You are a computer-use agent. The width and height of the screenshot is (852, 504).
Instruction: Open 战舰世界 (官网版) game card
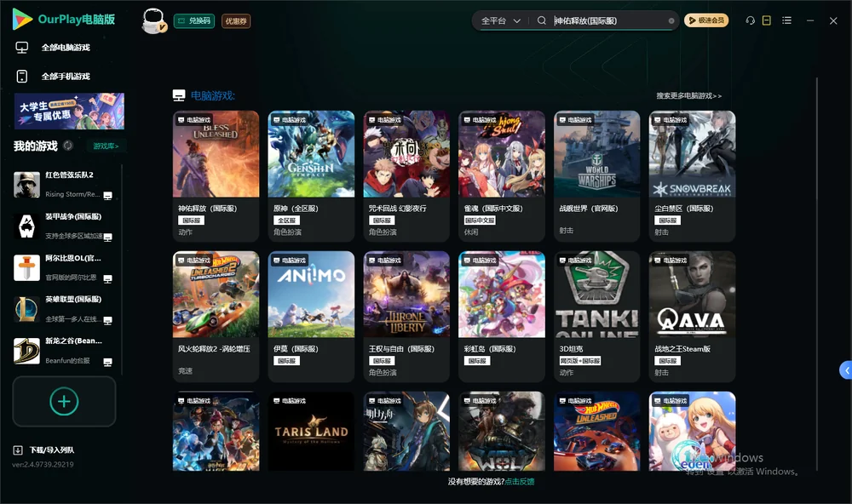pos(596,176)
